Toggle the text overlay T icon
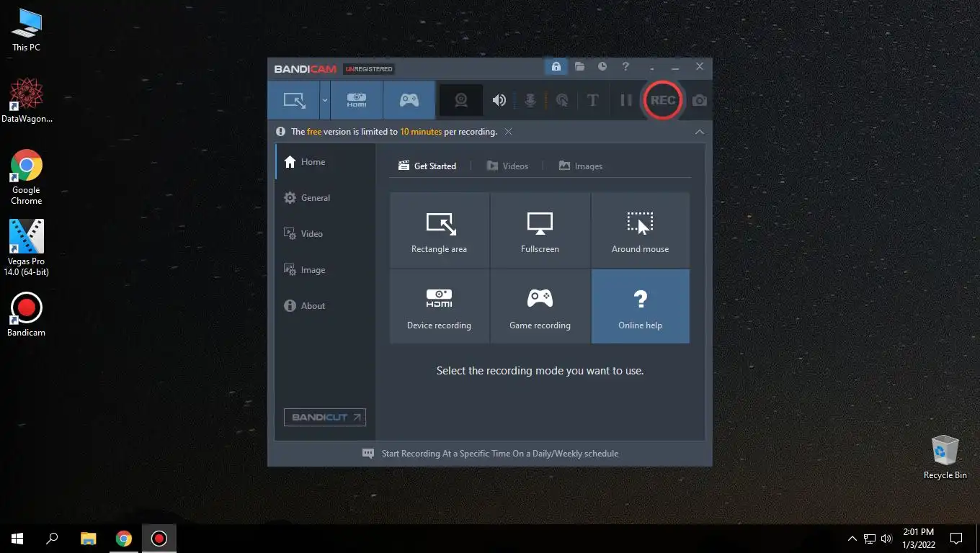980x553 pixels. pos(592,100)
